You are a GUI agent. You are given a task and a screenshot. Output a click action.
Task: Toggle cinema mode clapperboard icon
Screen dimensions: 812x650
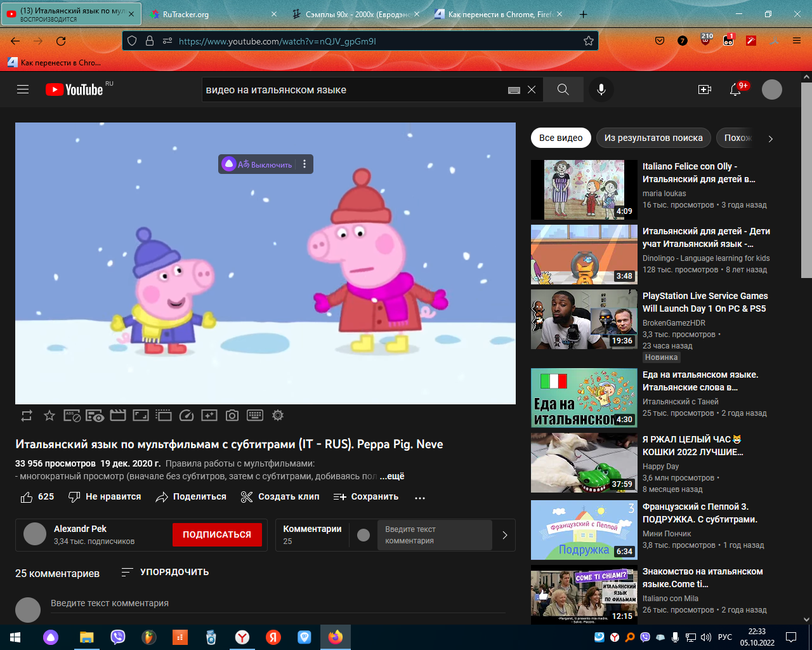[x=118, y=416]
